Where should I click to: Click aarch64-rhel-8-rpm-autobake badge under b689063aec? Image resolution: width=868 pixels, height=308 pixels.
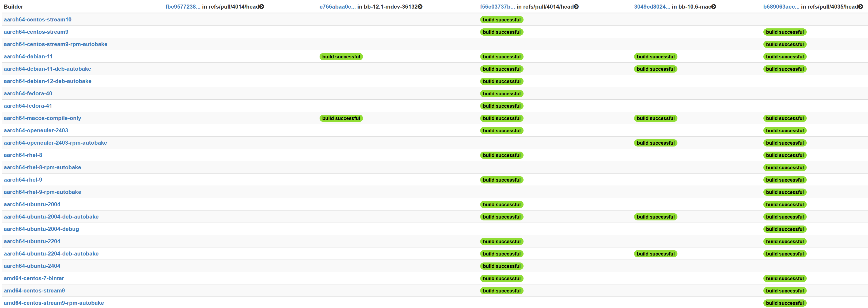click(x=785, y=168)
